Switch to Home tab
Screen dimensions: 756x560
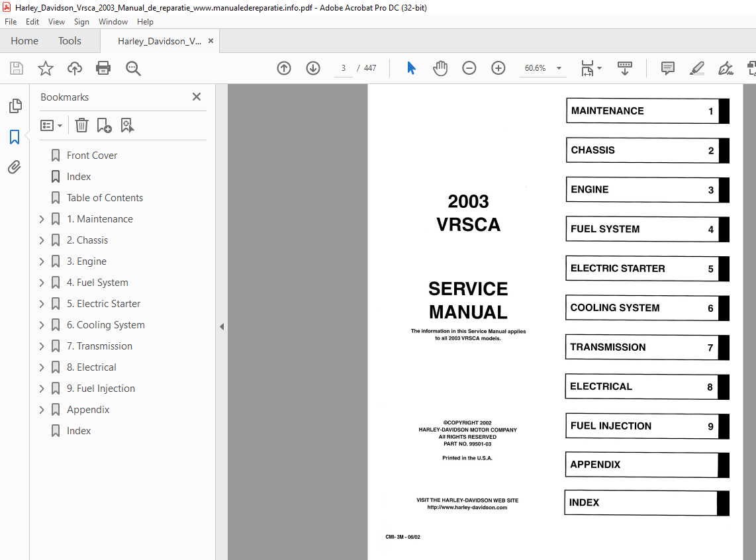[x=24, y=41]
